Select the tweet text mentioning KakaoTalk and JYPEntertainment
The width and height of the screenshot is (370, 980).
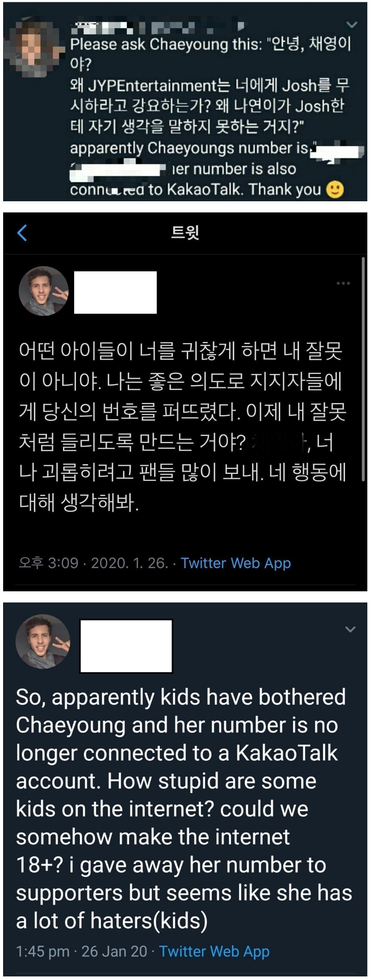coord(210,116)
